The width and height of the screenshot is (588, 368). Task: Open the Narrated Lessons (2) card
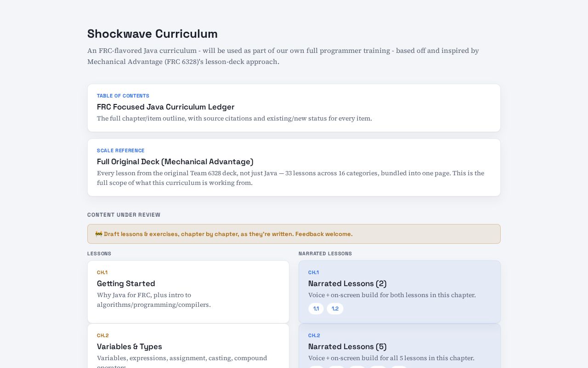click(400, 292)
